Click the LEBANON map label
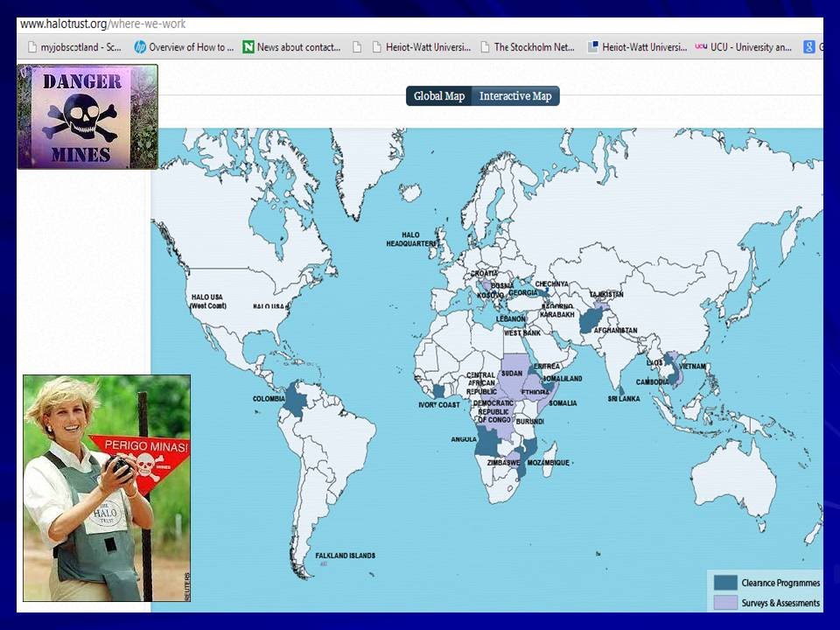 click(510, 318)
